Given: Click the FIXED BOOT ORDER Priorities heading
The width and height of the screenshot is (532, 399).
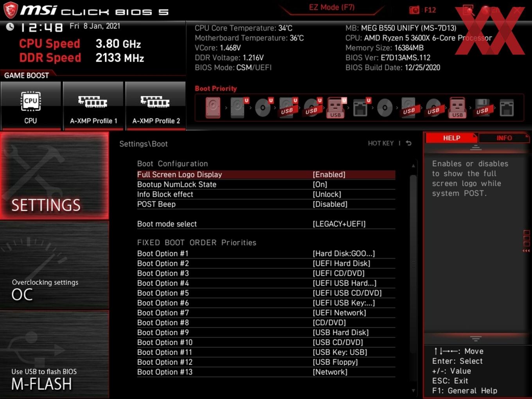Looking at the screenshot, I should pos(197,243).
